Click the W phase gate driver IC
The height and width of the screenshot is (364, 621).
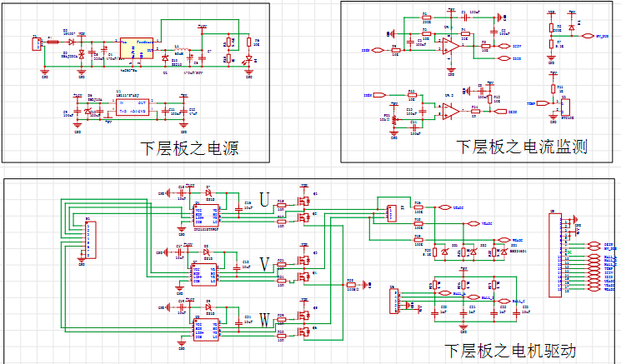pos(205,329)
